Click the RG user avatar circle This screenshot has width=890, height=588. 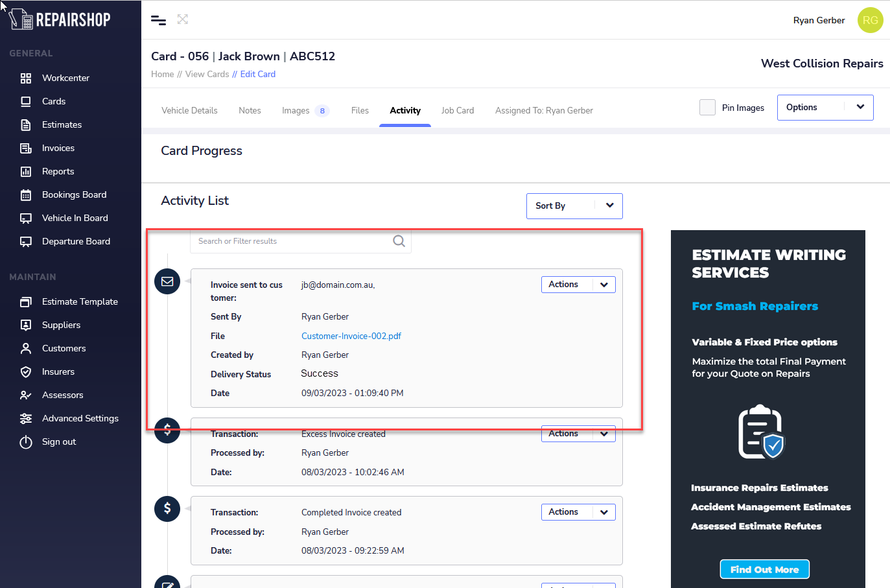pos(870,20)
